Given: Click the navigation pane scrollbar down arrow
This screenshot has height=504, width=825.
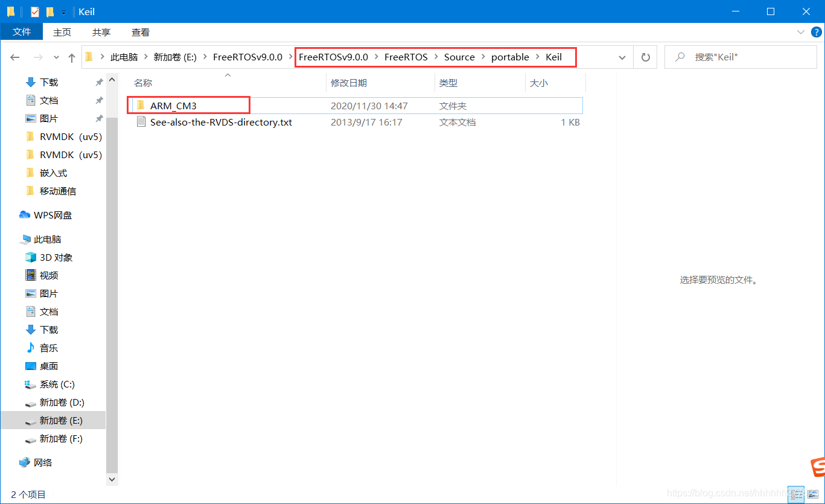Looking at the screenshot, I should 112,479.
